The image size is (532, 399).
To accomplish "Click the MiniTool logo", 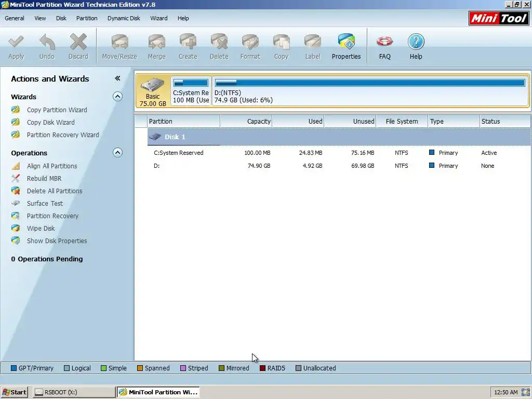I will click(x=498, y=18).
